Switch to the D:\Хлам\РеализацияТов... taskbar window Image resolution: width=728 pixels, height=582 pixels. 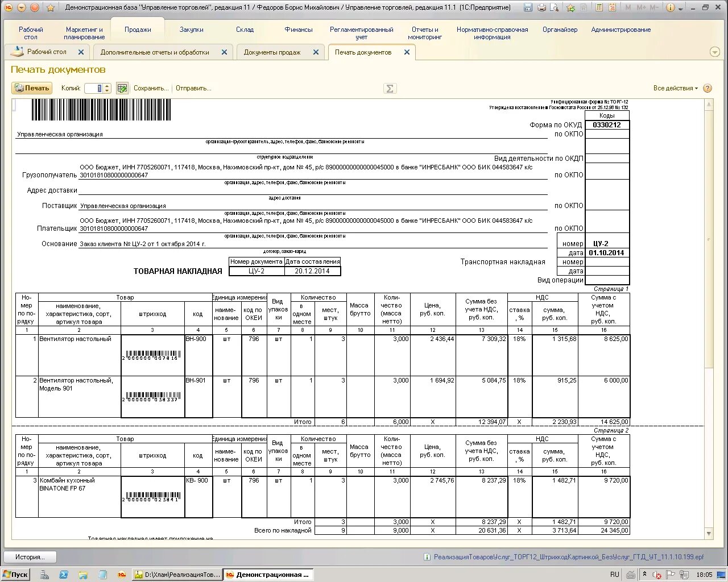tap(177, 575)
